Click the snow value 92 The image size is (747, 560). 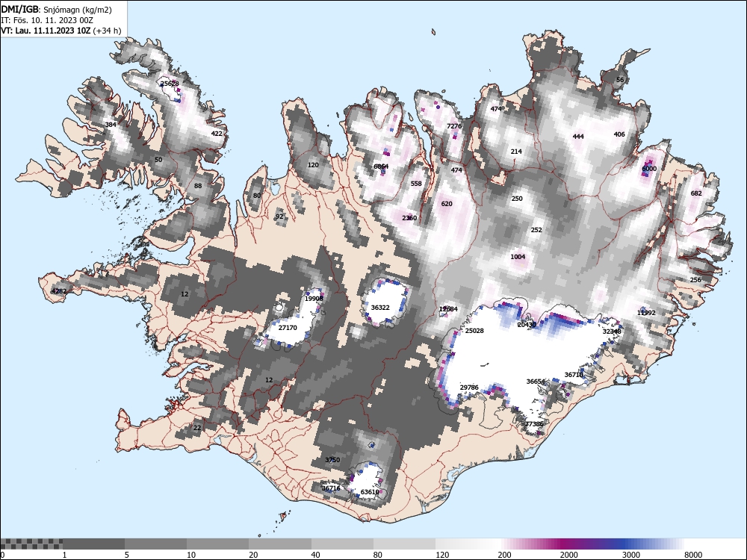[x=279, y=217]
